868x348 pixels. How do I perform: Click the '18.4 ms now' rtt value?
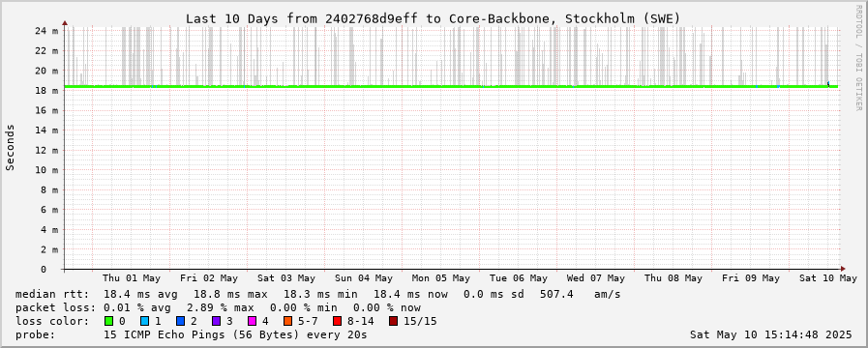[x=410, y=294]
